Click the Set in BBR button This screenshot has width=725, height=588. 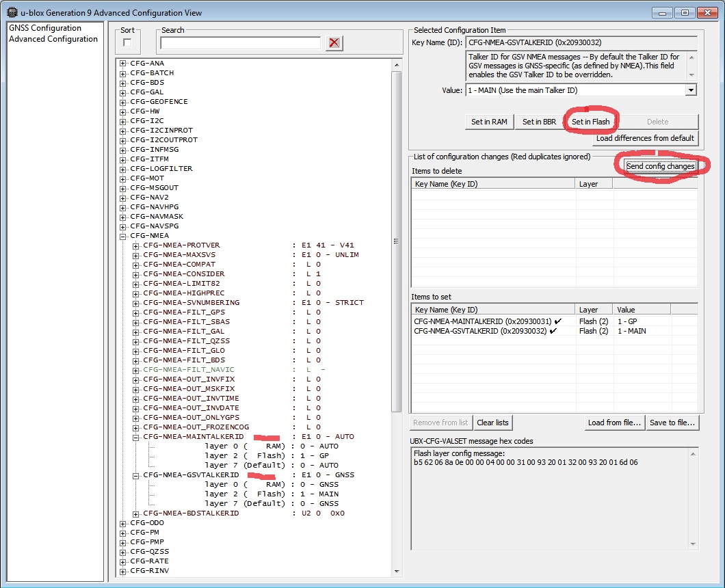(x=539, y=122)
